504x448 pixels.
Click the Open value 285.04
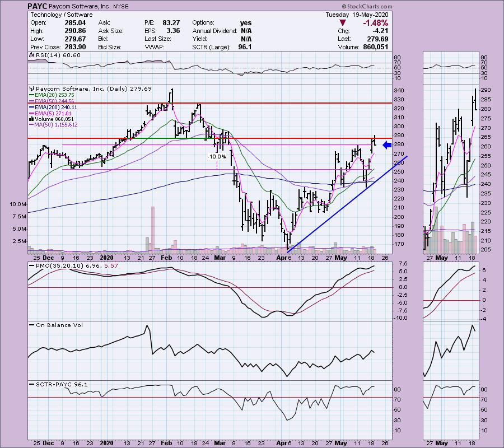[75, 23]
